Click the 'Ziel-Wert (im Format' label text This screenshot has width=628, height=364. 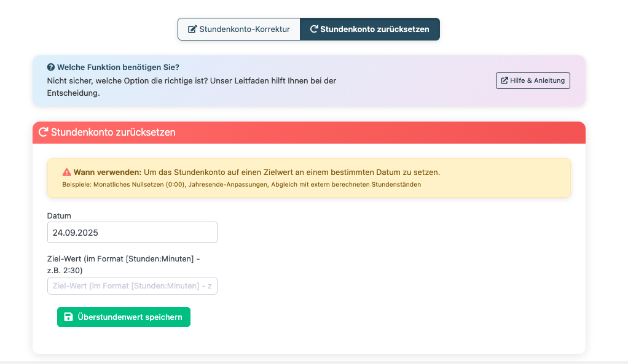(124, 265)
